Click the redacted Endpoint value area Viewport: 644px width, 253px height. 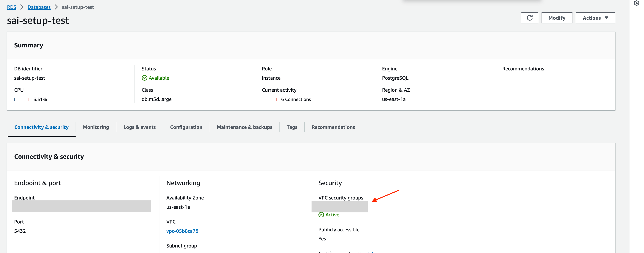click(81, 207)
